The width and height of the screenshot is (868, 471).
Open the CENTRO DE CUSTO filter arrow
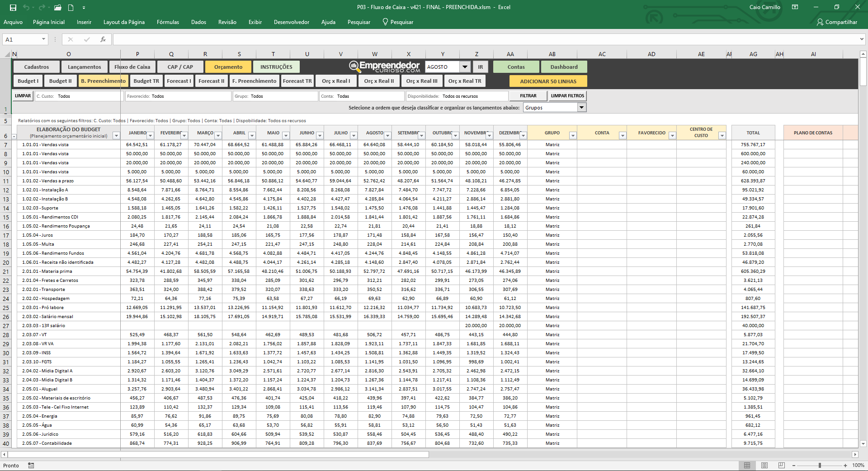722,135
